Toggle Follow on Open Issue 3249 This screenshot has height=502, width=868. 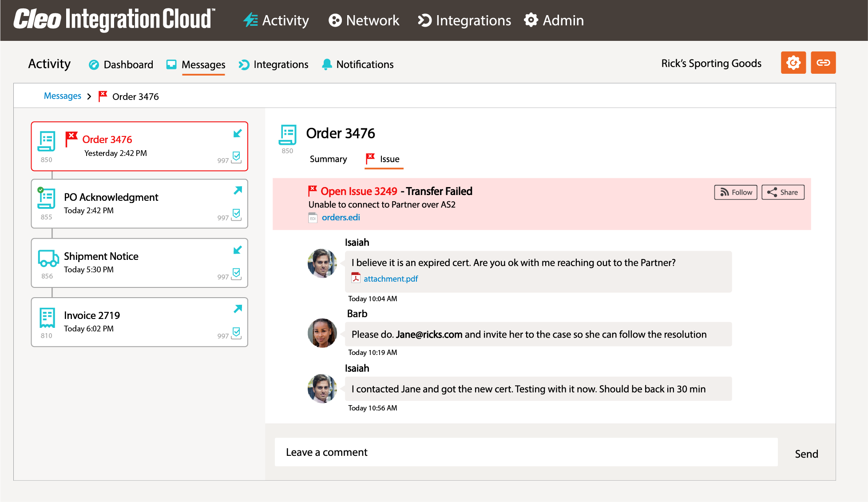pyautogui.click(x=735, y=192)
